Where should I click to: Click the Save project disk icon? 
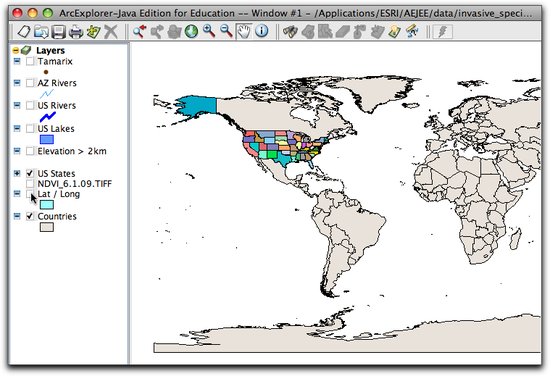click(x=59, y=32)
